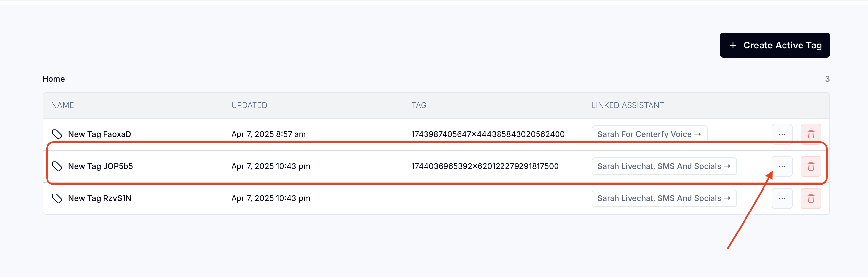Click the tag icon beside New Tag FaoxaD

coord(57,134)
